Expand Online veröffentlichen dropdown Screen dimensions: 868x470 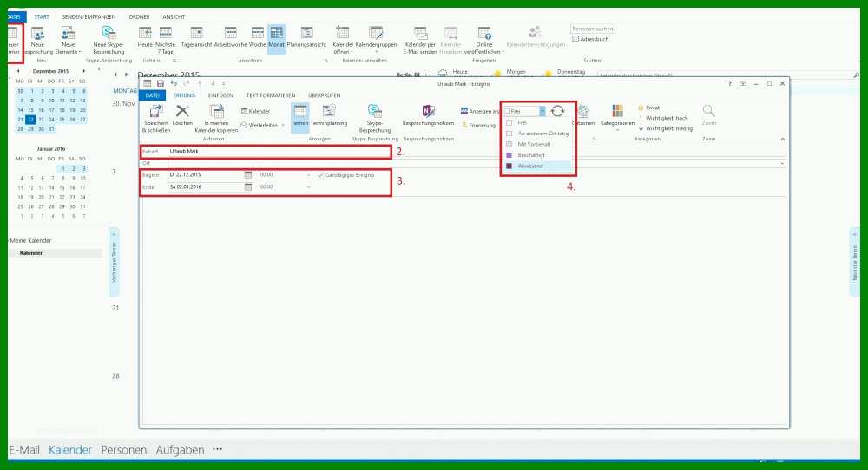(x=503, y=52)
